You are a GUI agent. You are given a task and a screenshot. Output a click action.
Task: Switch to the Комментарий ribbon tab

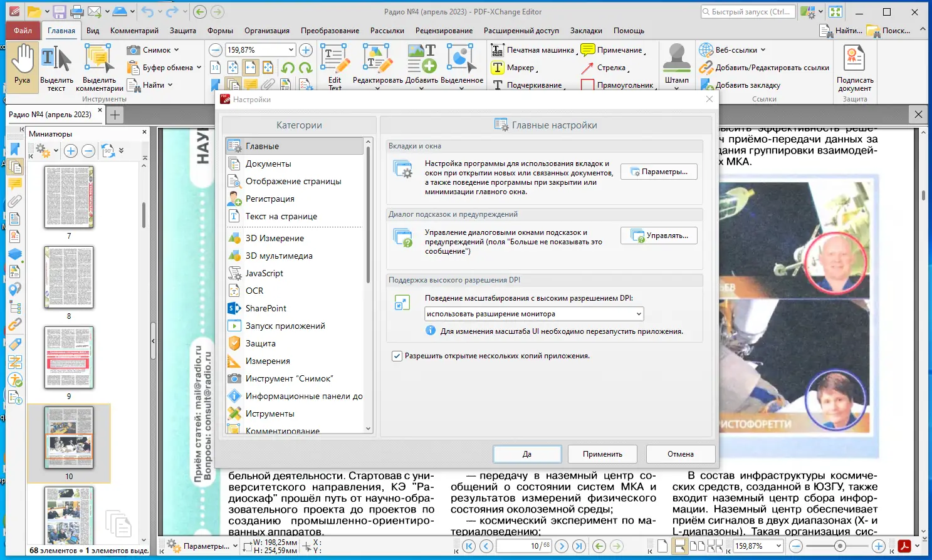click(134, 31)
